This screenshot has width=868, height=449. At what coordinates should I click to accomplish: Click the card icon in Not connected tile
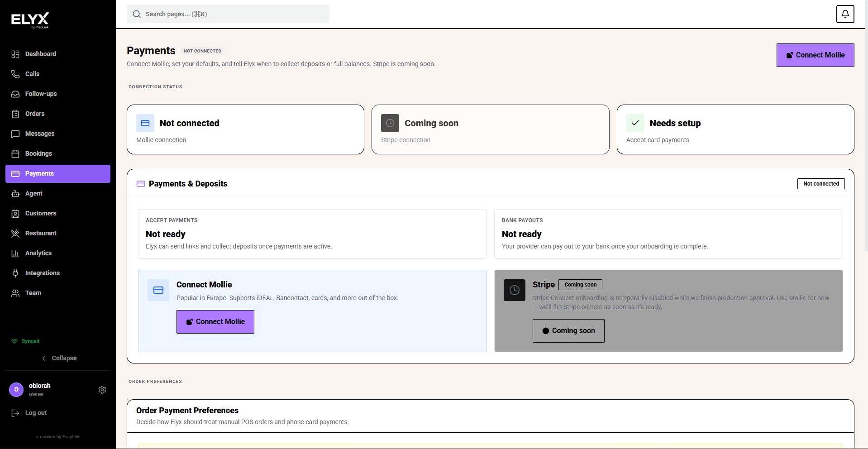[145, 123]
